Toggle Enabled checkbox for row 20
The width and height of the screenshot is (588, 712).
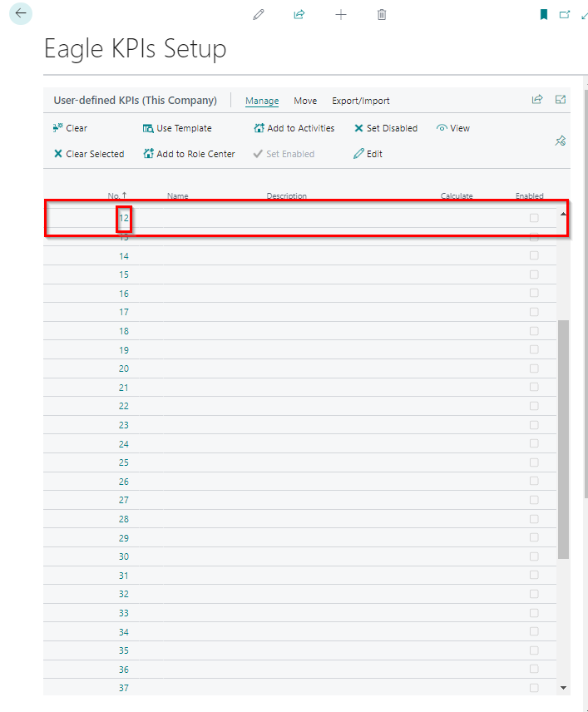[x=534, y=368]
